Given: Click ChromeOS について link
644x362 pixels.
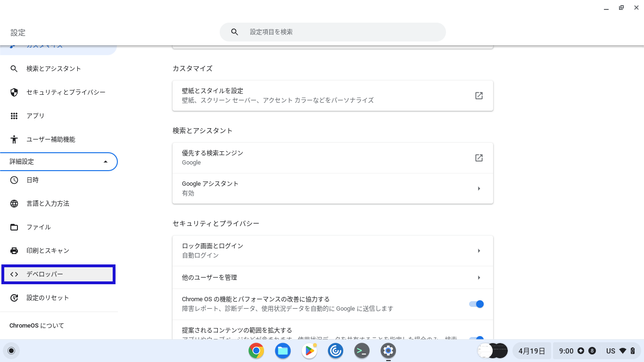Looking at the screenshot, I should coord(37,326).
